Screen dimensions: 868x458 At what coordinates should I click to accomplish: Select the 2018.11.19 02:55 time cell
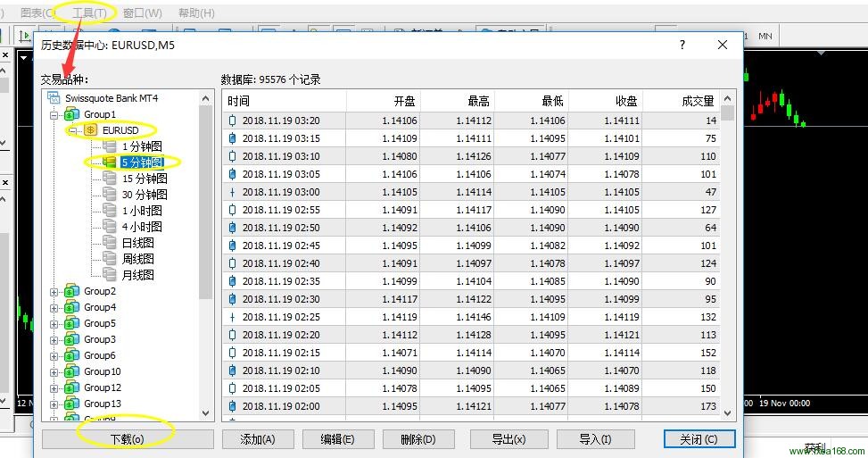[281, 210]
